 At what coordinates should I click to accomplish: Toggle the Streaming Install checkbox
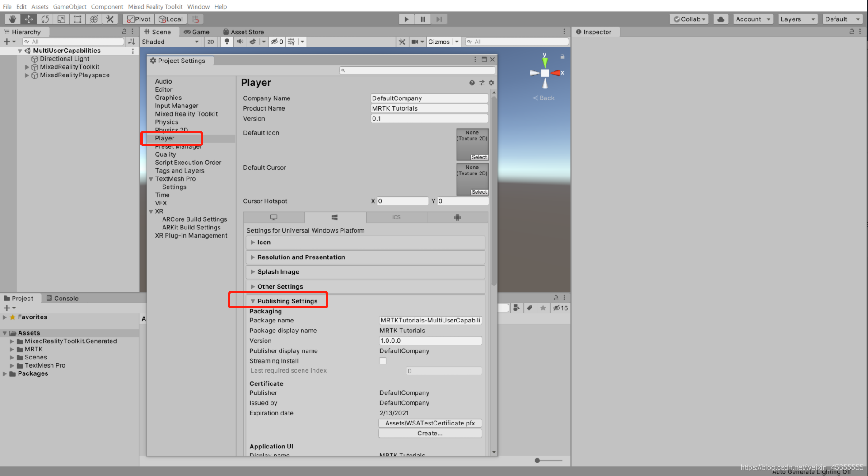tap(383, 361)
